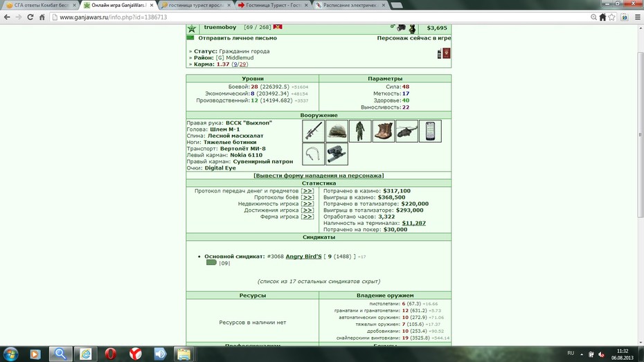644x362 pixels.
Task: Click the walkie-talkie icon near status
Action: [x=440, y=54]
